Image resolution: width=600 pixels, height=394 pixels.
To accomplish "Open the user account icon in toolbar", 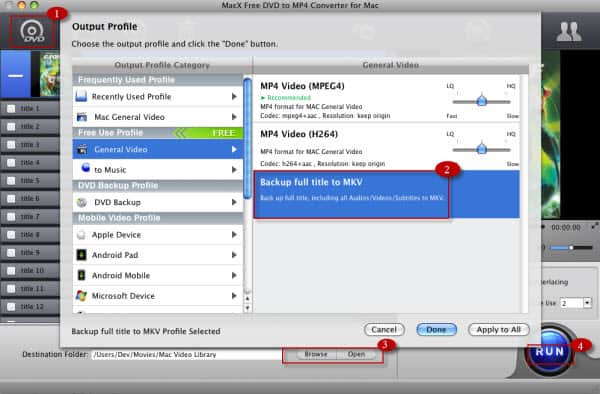I will 569,32.
